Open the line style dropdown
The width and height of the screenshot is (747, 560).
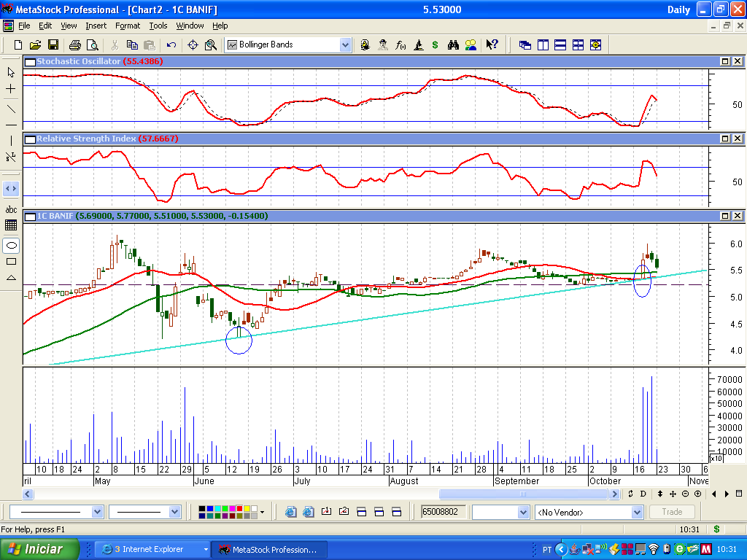coord(97,512)
